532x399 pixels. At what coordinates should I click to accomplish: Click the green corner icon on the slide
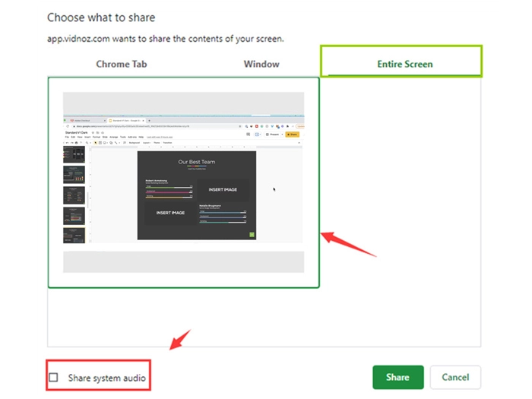pyautogui.click(x=252, y=234)
